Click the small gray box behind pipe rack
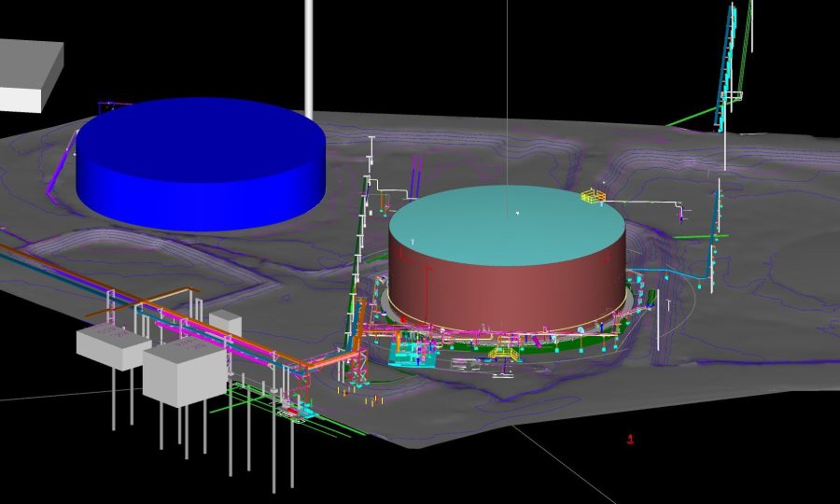Screen dimensions: 840x504 (225, 322)
